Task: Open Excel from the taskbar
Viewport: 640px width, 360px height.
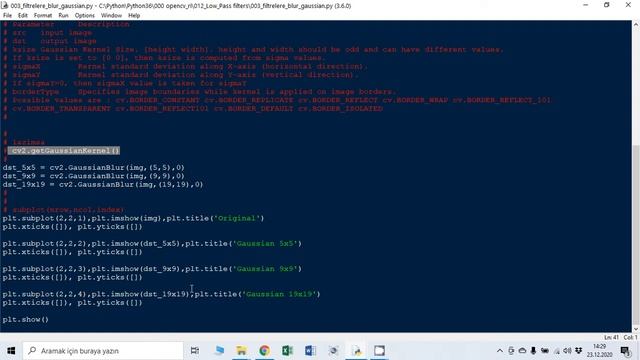Action: pos(287,351)
